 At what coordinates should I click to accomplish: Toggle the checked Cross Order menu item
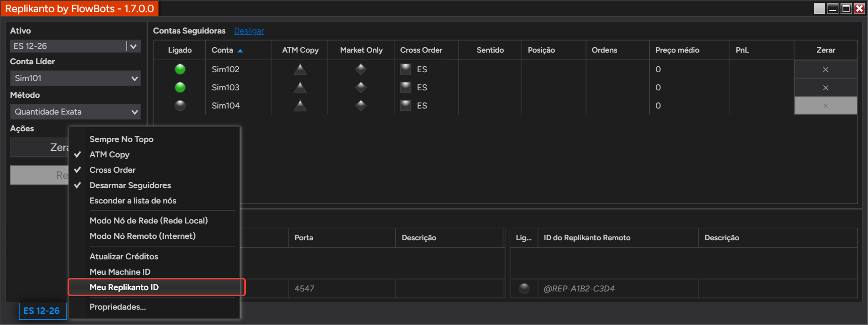[x=154, y=170]
